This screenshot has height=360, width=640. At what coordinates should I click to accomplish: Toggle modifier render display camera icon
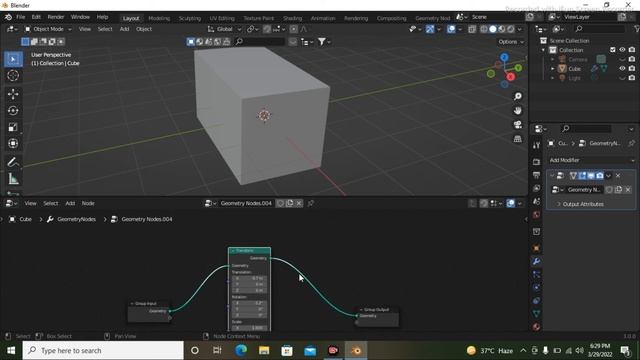click(x=600, y=176)
